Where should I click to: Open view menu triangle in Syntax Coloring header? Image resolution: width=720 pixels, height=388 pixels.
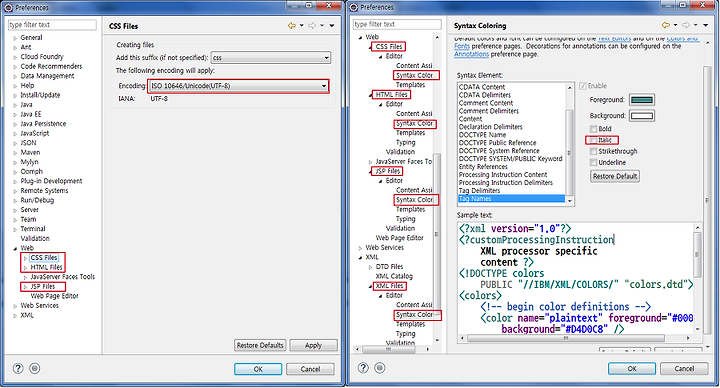click(706, 25)
